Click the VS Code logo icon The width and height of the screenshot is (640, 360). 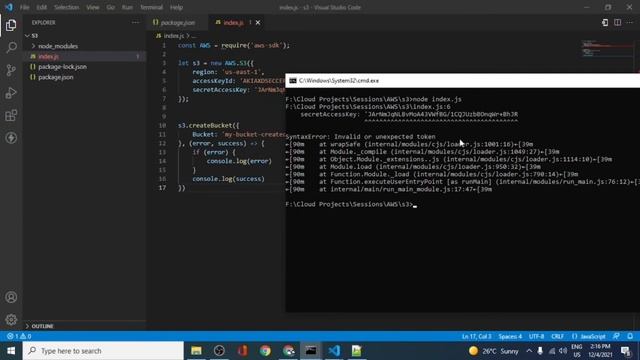click(x=9, y=7)
